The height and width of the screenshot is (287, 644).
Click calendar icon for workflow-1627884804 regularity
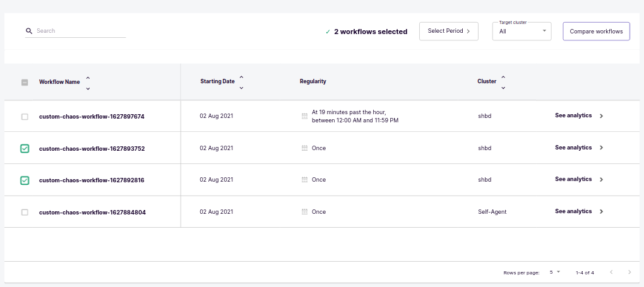[304, 212]
